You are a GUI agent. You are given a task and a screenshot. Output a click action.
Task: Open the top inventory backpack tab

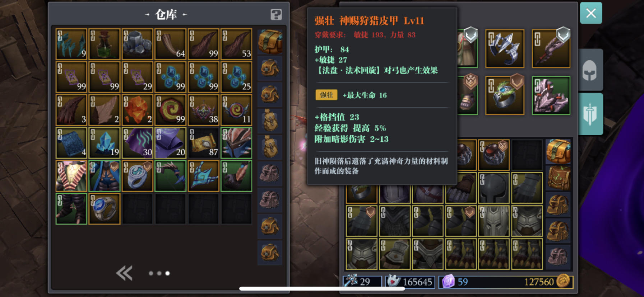coord(558,151)
